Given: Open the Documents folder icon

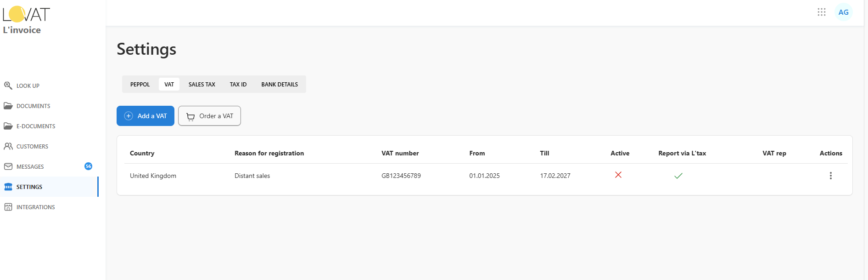Looking at the screenshot, I should (8, 106).
